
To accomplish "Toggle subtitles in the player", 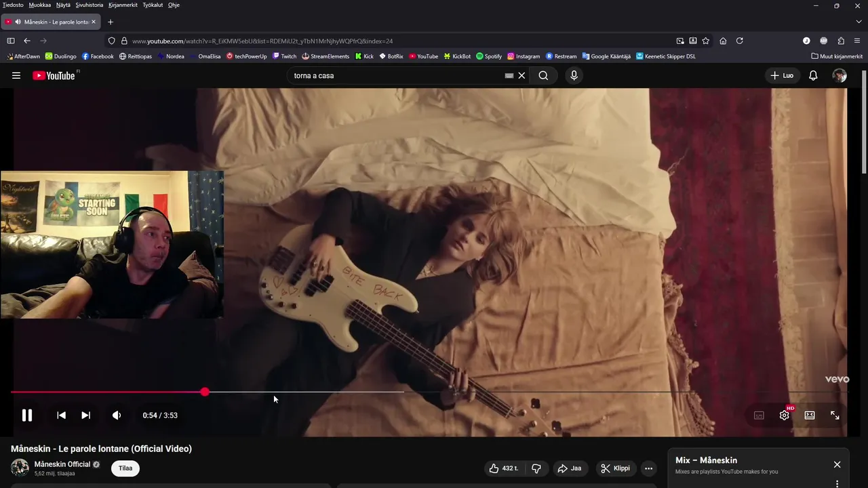I will click(x=759, y=415).
